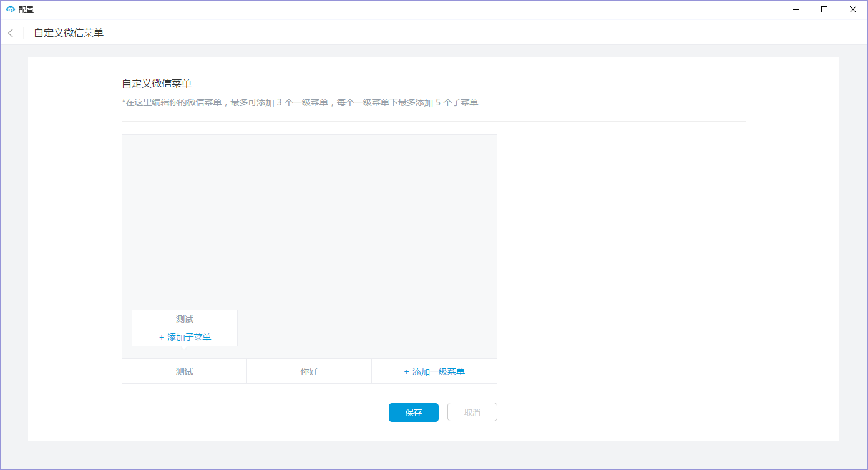868x470 pixels.
Task: Close the 配置 window
Action: pyautogui.click(x=852, y=9)
